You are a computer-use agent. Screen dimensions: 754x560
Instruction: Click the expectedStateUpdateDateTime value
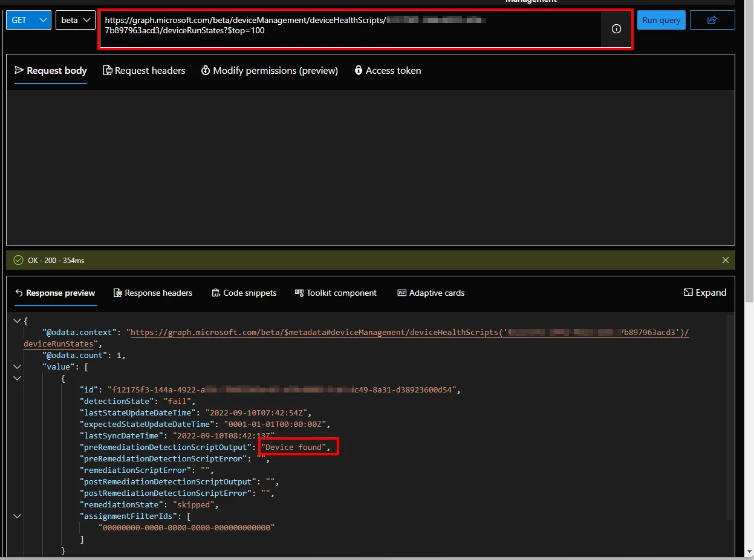point(275,424)
